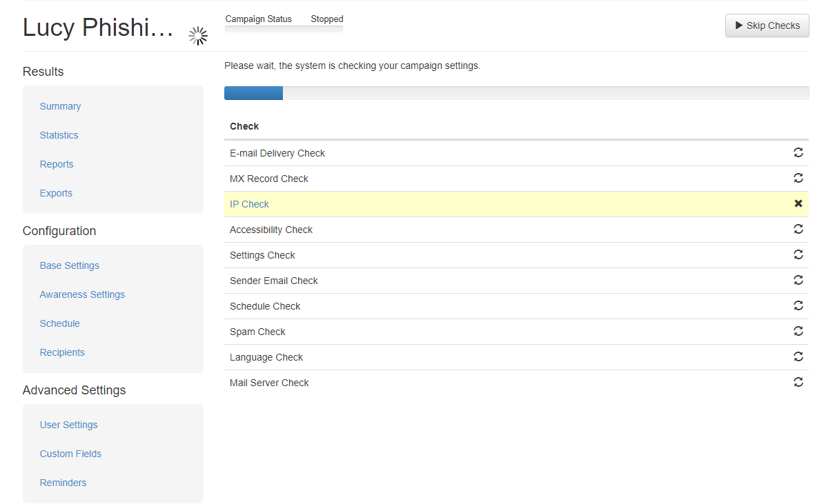The width and height of the screenshot is (835, 504).
Task: Open the Statistics page
Action: (59, 135)
